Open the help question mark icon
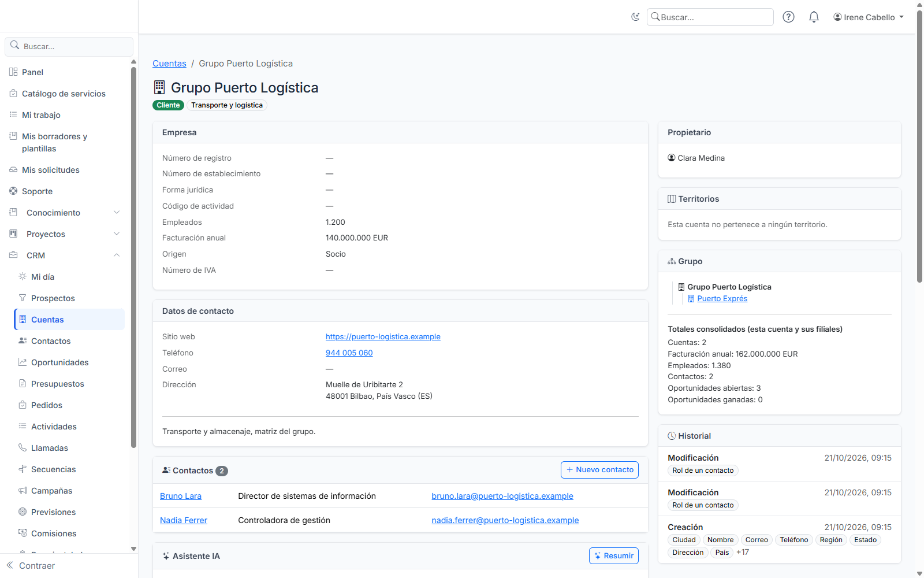 coord(788,17)
